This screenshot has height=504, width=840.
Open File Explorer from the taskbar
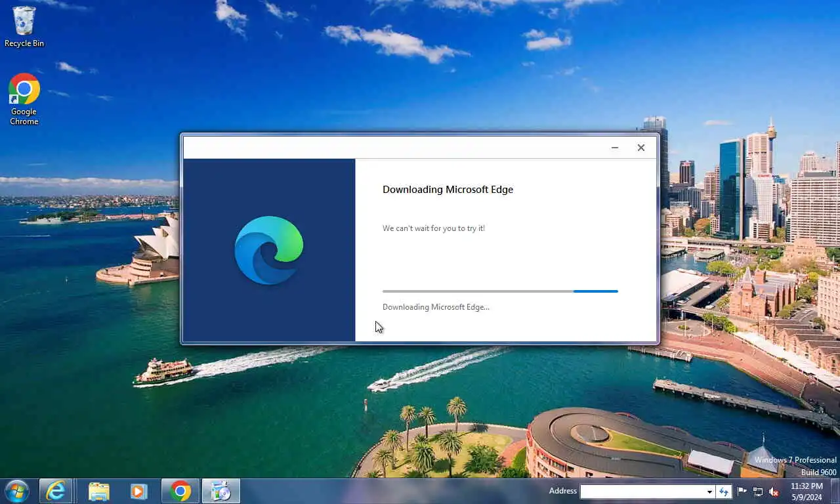[99, 491]
